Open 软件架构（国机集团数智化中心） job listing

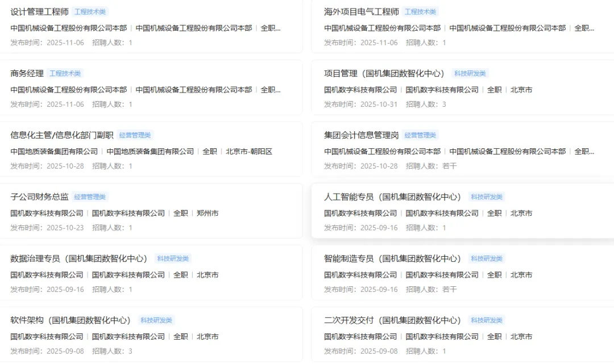coord(70,320)
